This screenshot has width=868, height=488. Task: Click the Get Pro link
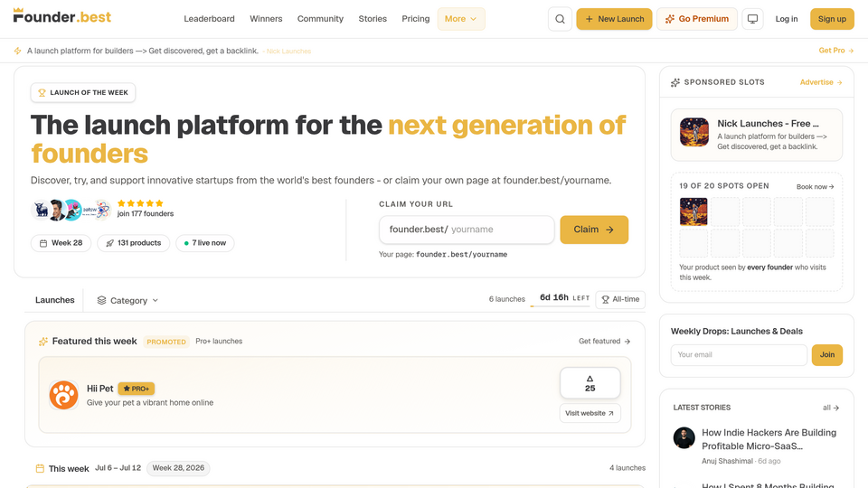point(835,51)
